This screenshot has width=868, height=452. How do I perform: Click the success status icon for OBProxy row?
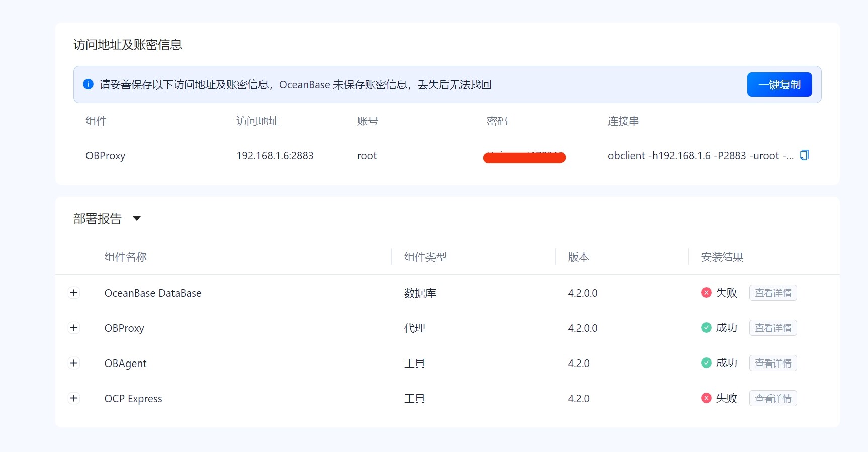click(x=706, y=328)
